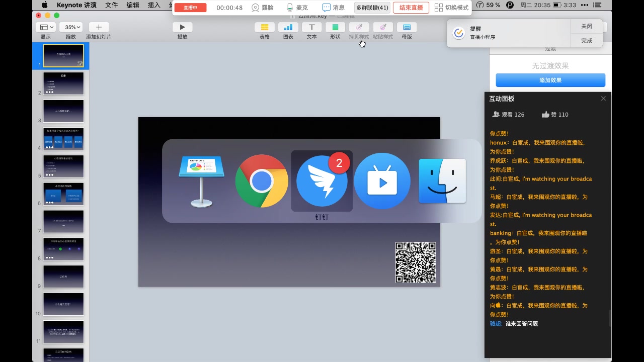Toggle camera with 露脸 in live bar

tap(263, 8)
